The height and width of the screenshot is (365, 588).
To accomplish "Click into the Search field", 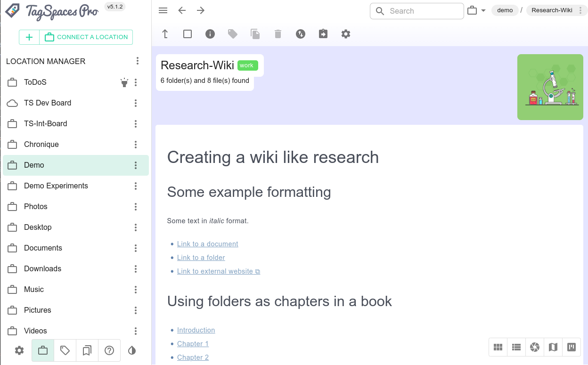I will [x=423, y=11].
